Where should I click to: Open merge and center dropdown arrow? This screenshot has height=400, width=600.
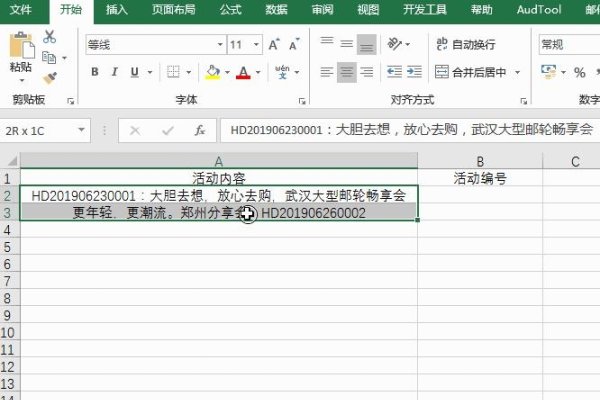coord(517,72)
